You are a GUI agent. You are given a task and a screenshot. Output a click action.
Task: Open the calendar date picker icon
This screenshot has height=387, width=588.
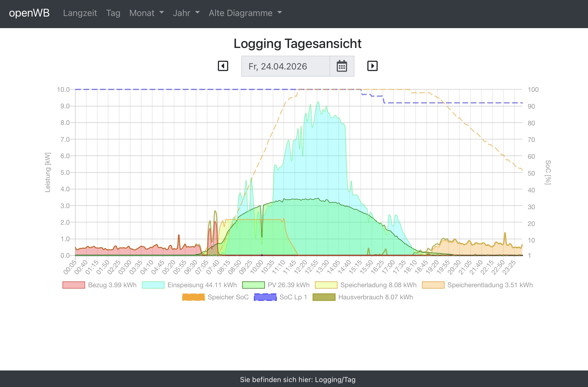tap(342, 66)
